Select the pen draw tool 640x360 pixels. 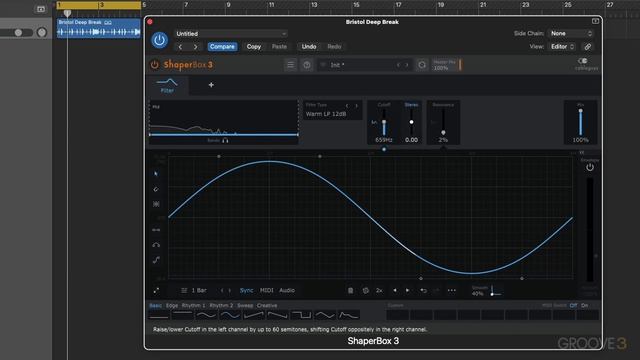(x=156, y=189)
